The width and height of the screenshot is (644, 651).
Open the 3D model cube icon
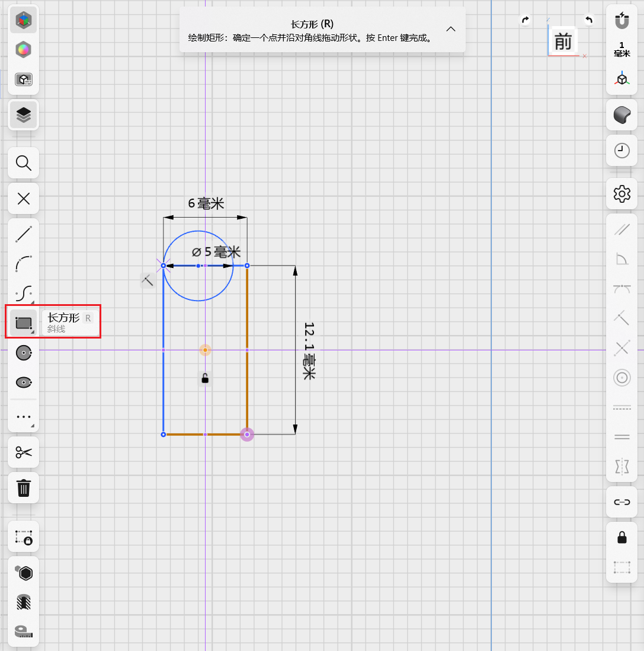click(x=23, y=20)
